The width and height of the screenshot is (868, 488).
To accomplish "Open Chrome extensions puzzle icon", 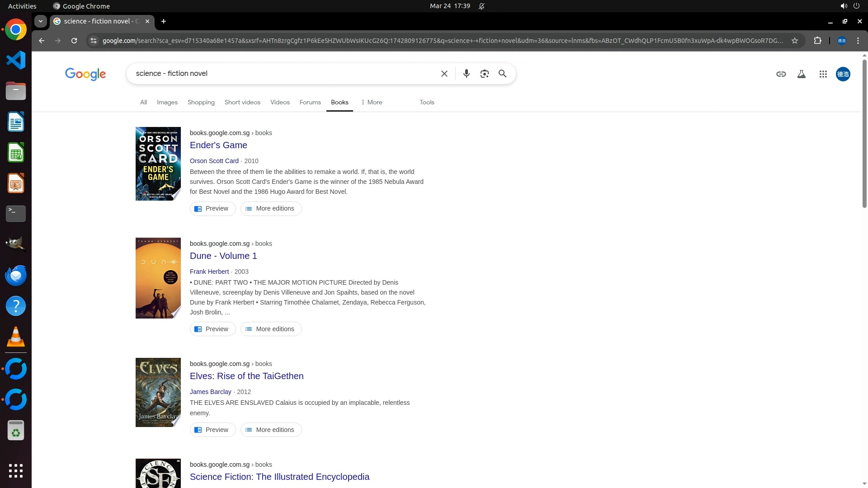I will pyautogui.click(x=817, y=41).
